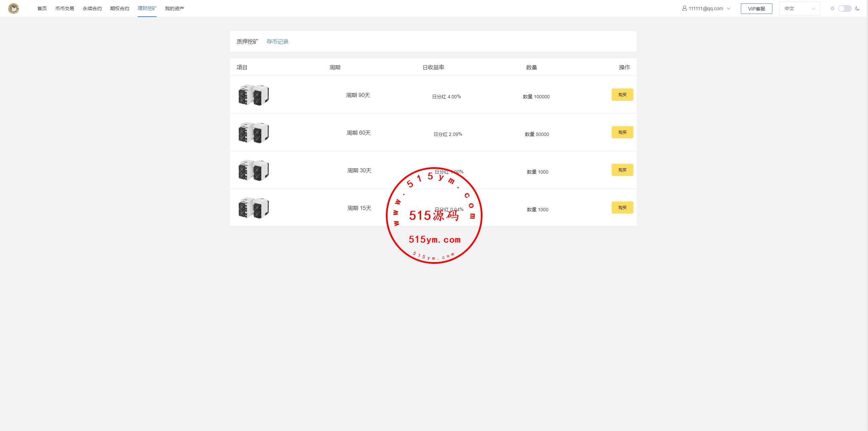Screen dimensions: 868x431
Task: Click the language selector chevron arrow
Action: 813,9
